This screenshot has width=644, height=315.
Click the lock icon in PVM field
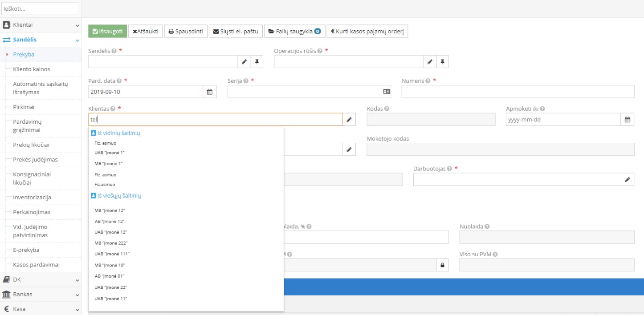click(442, 265)
